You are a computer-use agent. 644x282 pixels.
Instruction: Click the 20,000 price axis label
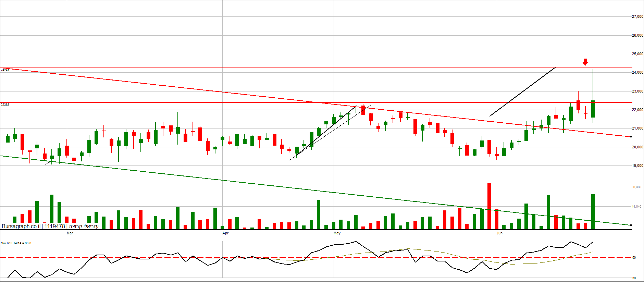637,147
